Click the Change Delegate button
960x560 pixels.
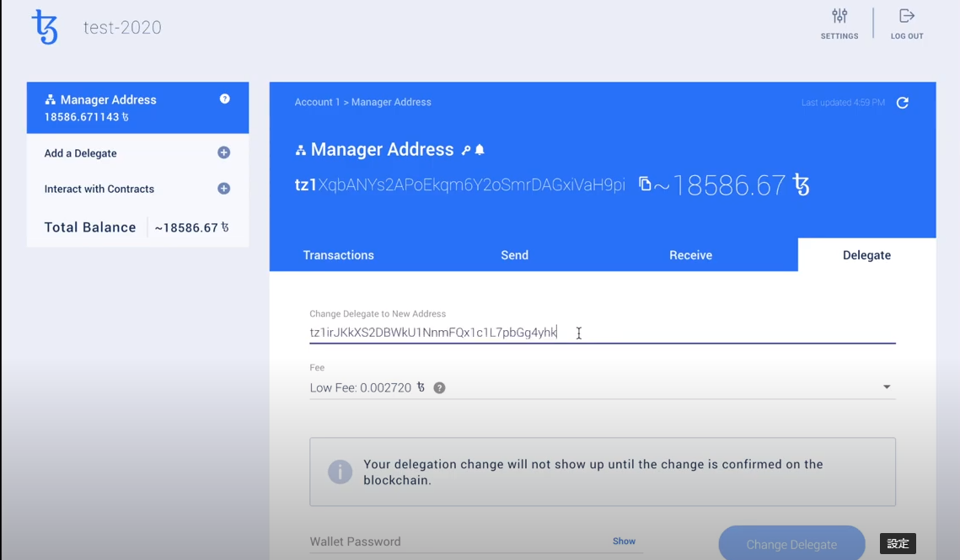tap(791, 543)
